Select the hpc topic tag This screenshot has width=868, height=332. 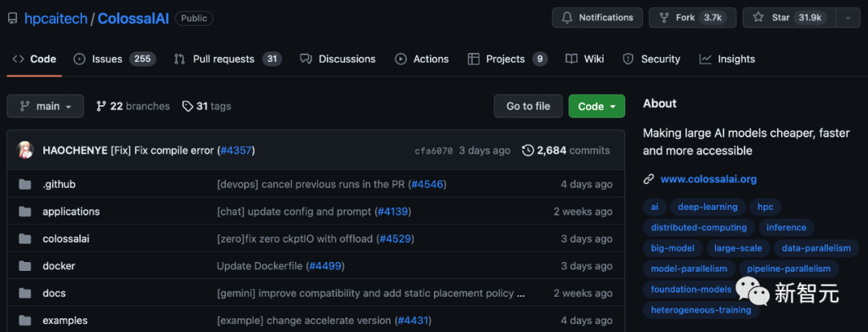coord(765,207)
